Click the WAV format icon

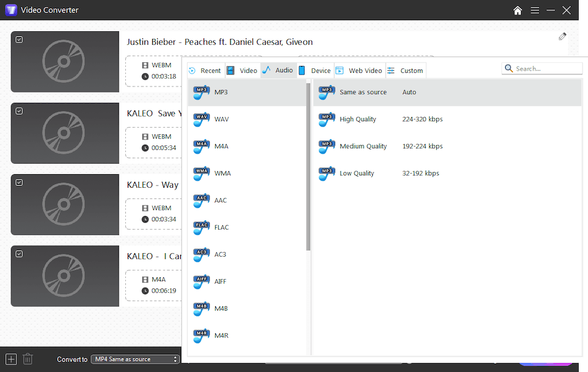pos(201,119)
